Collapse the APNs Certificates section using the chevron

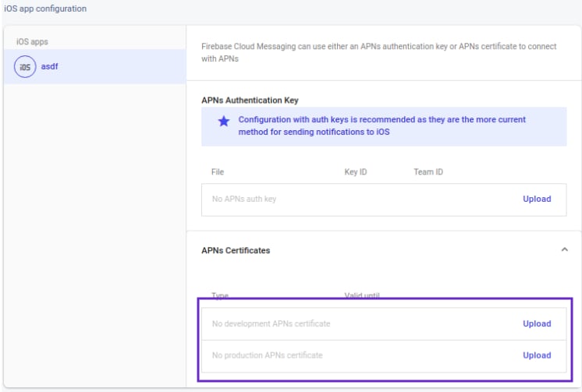564,249
